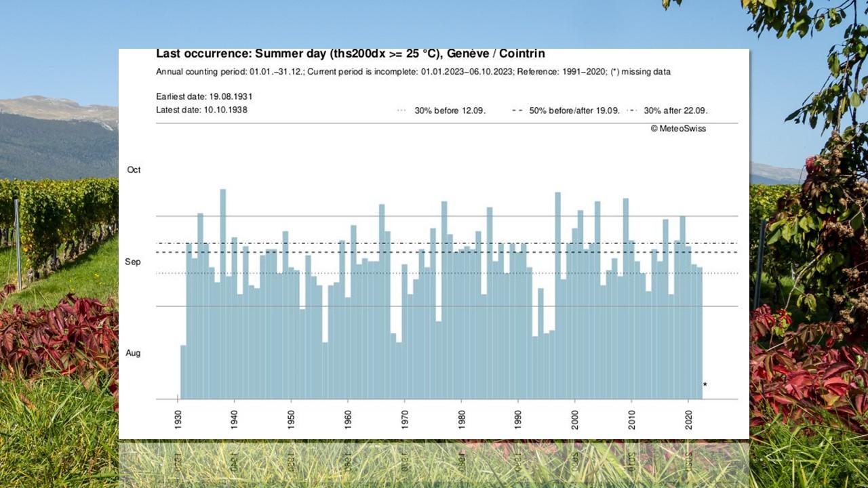868x488 pixels.
Task: Click the tallest bar for 1938
Action: tap(223, 294)
